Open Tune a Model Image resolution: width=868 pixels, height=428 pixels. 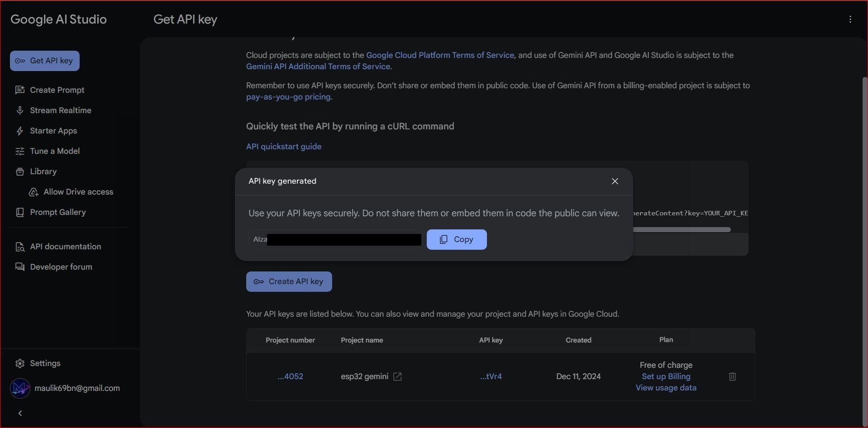coord(54,151)
